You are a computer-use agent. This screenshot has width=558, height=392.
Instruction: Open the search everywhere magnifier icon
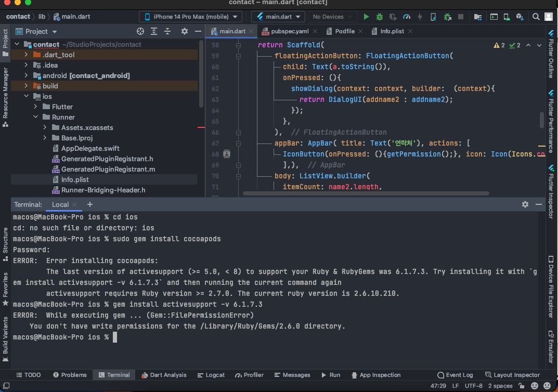click(x=536, y=17)
